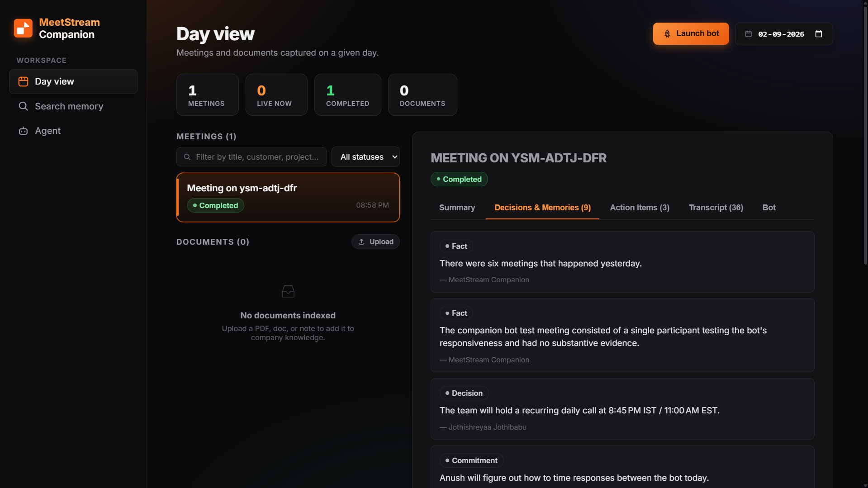Screen dimensions: 868x488
Task: Click the MEETING ON YSM-ADTJ-DFR heading
Action: [x=518, y=158]
